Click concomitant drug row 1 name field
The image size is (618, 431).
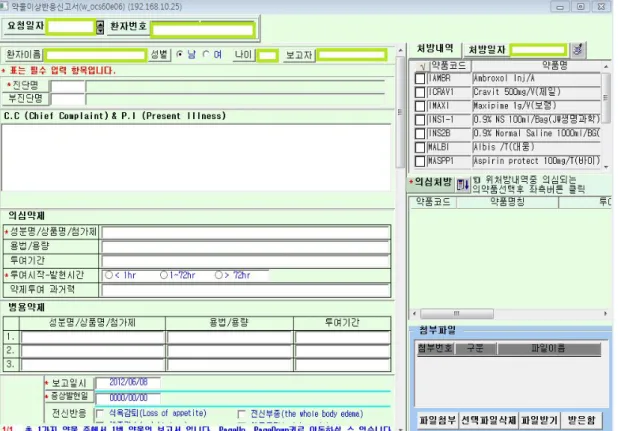pos(93,338)
